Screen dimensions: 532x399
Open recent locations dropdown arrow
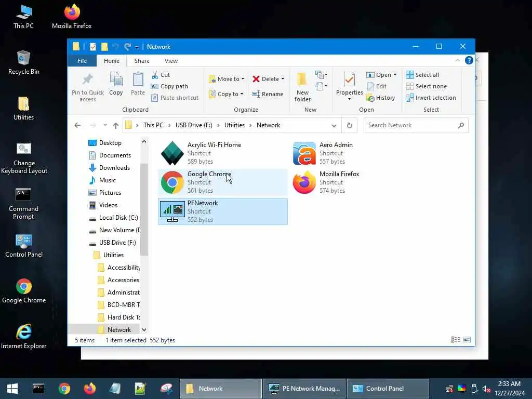(x=105, y=125)
